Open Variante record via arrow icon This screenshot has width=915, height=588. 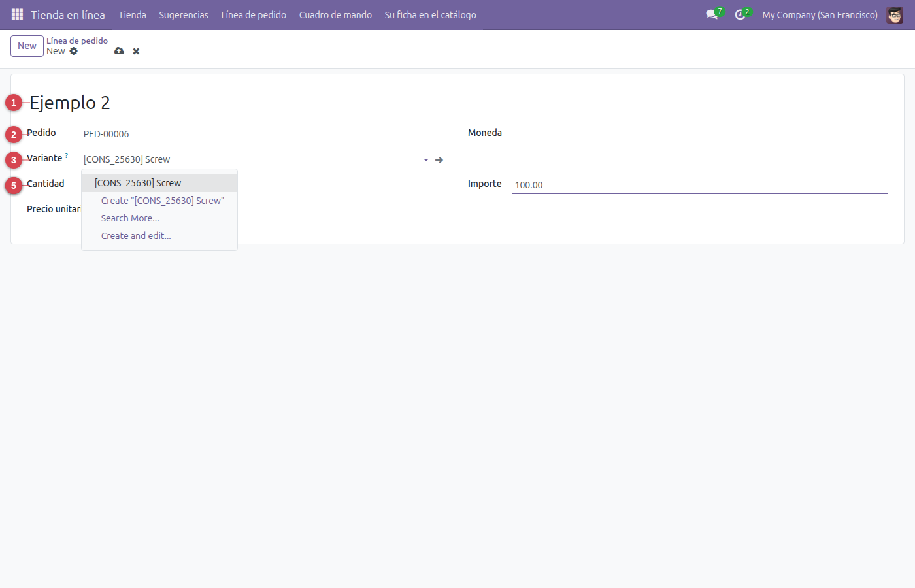[439, 159]
